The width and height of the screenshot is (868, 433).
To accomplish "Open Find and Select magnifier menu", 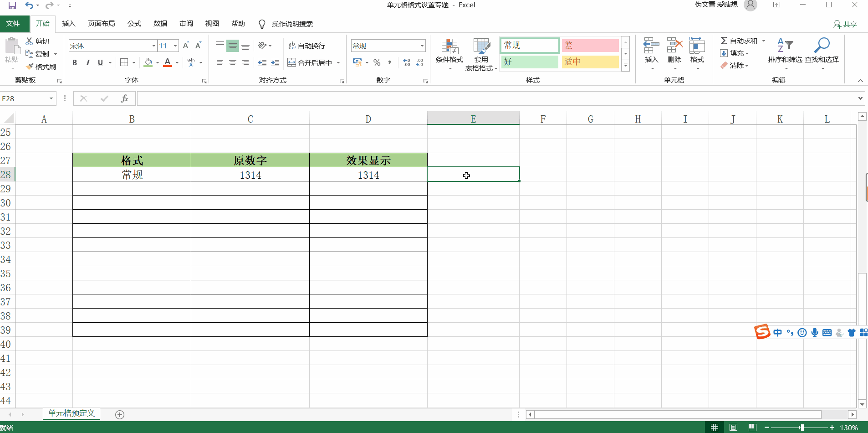I will [822, 54].
